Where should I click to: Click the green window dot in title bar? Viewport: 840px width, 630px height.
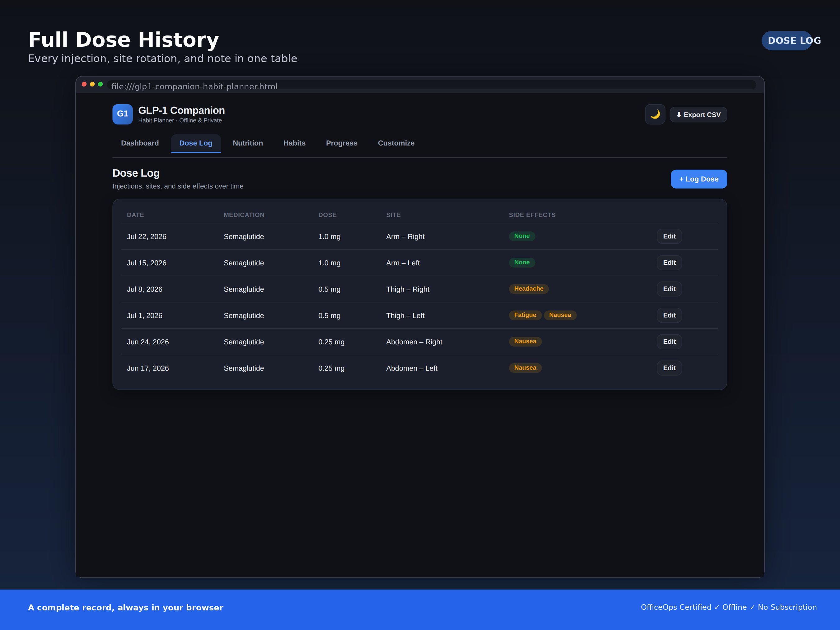click(100, 84)
